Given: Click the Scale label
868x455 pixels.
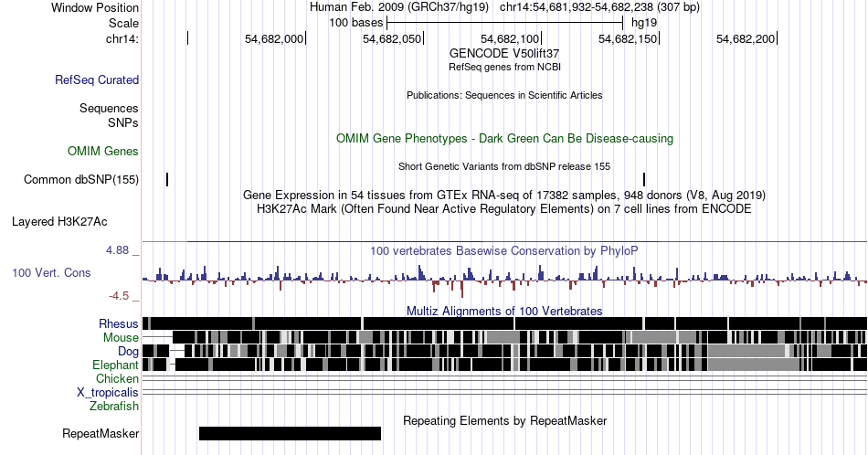Looking at the screenshot, I should click(x=124, y=23).
